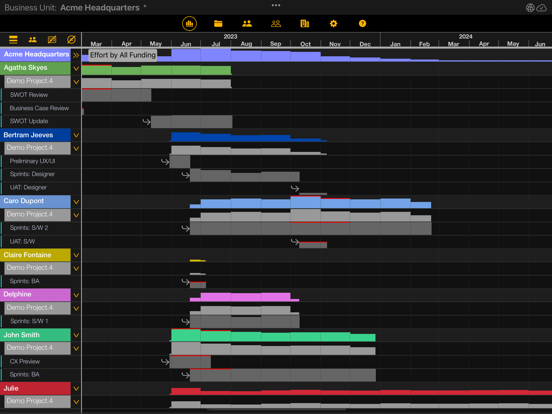Click the hamburger list icon
552x414 pixels.
(x=13, y=39)
